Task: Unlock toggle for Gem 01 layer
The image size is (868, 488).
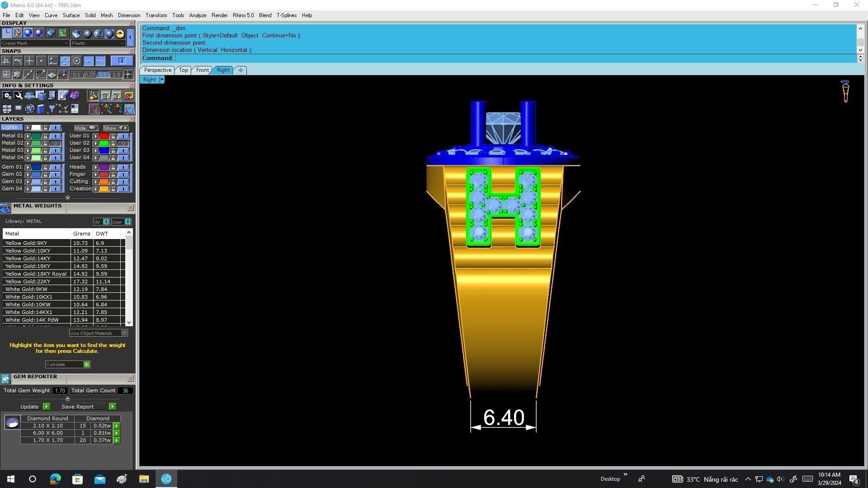Action: pyautogui.click(x=45, y=167)
